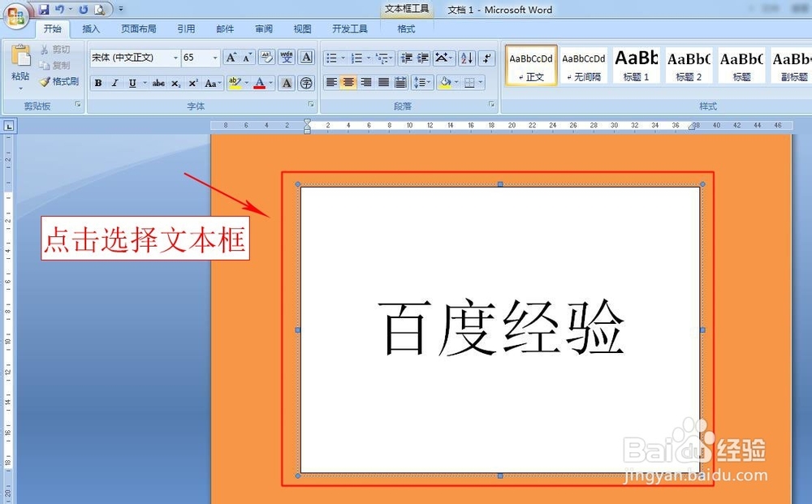Toggle italic formatting
The height and width of the screenshot is (504, 812).
115,83
